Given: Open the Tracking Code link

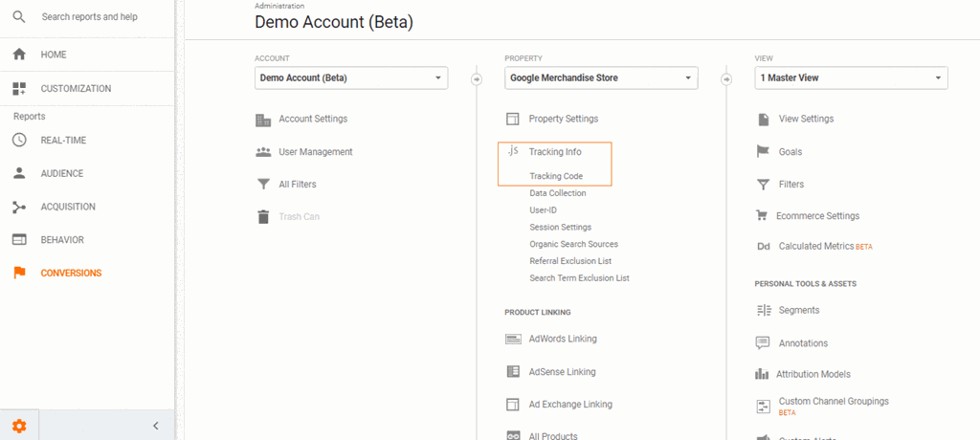Looking at the screenshot, I should coord(556,176).
